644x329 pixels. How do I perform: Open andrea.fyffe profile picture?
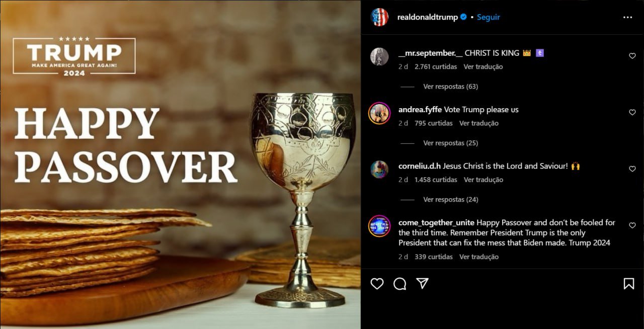379,113
